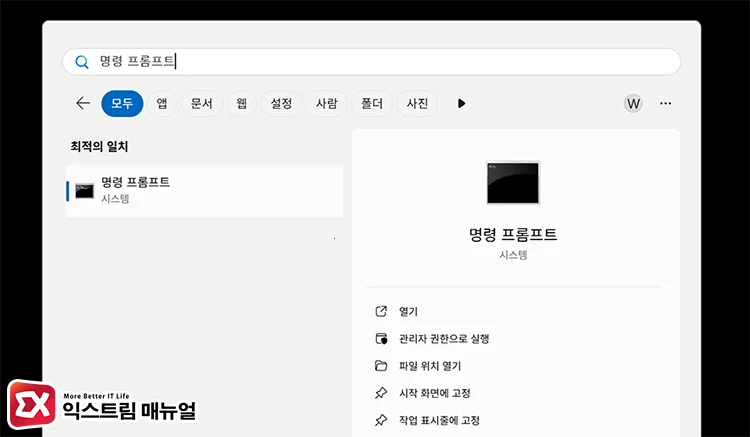Switch to the 앱 filter tab
The image size is (750, 437).
tap(162, 103)
